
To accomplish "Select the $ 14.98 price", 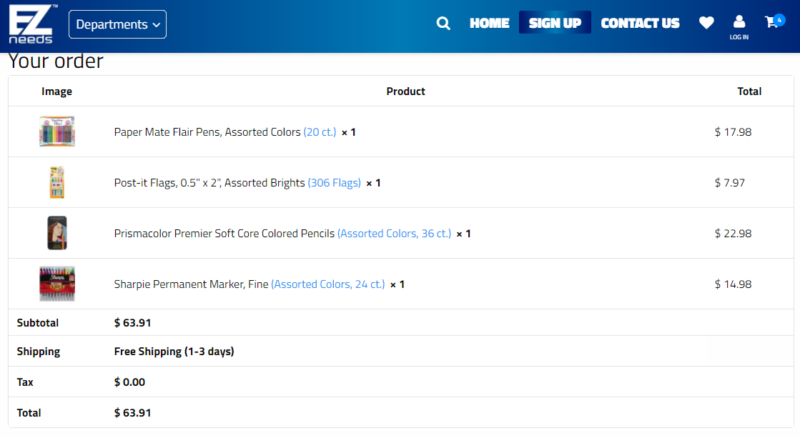I will [x=733, y=284].
